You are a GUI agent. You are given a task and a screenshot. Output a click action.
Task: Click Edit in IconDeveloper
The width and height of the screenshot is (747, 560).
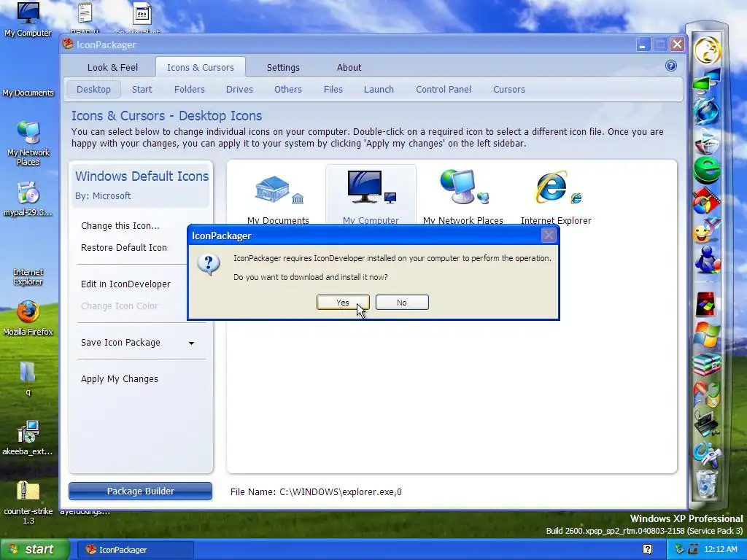pyautogui.click(x=125, y=284)
